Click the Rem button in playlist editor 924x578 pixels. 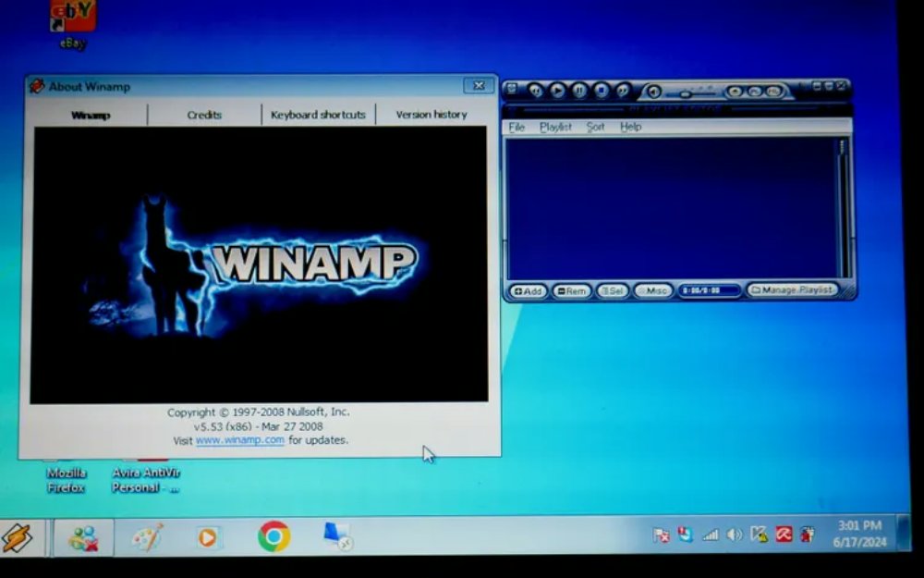click(572, 290)
